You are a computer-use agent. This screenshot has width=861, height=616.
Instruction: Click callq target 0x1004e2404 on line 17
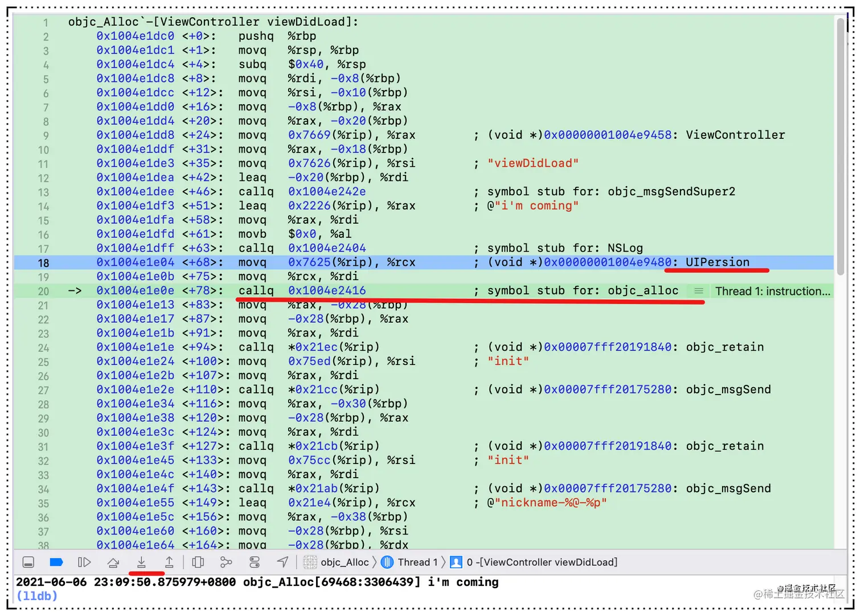tap(327, 248)
